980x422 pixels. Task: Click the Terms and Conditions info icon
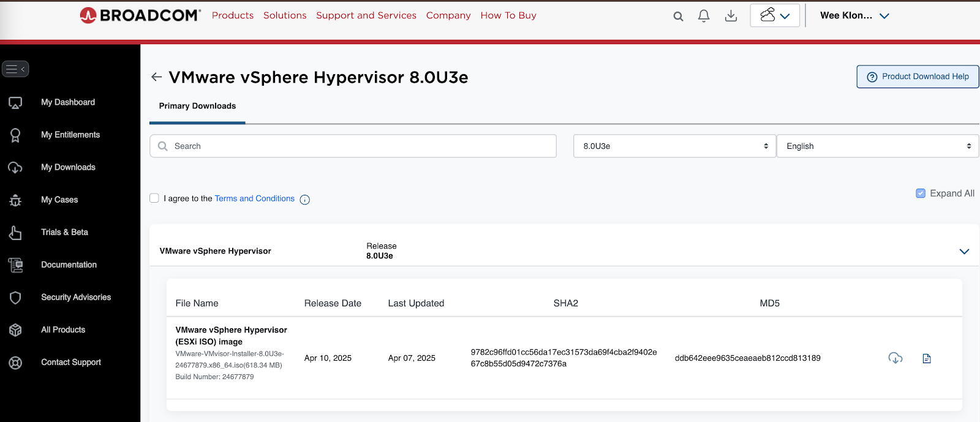pyautogui.click(x=305, y=200)
